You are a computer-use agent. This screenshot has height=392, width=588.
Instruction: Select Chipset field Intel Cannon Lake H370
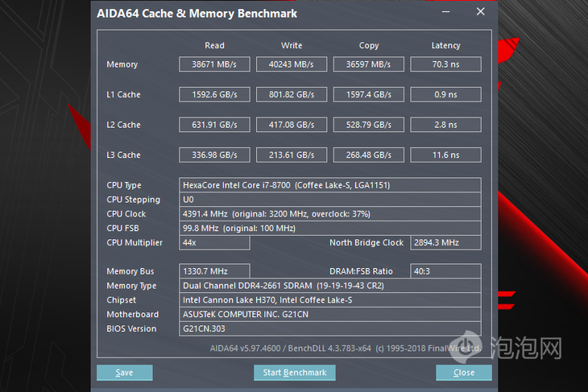(330, 299)
